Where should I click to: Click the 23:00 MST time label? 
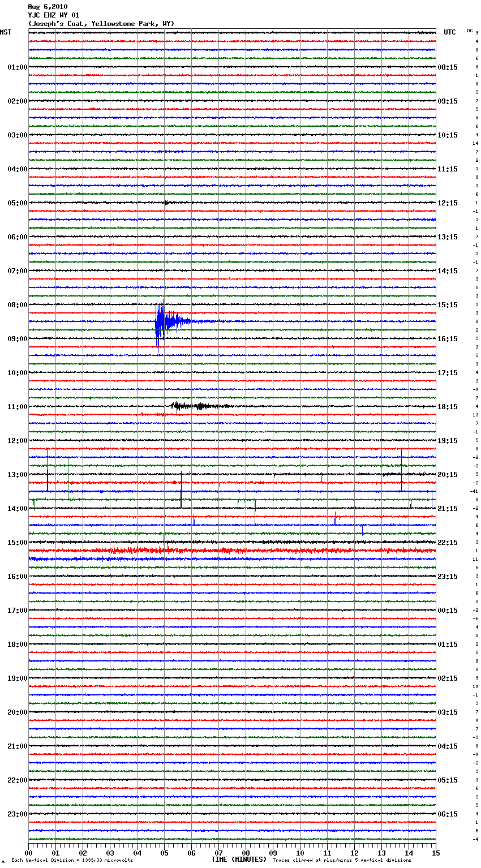(x=17, y=814)
